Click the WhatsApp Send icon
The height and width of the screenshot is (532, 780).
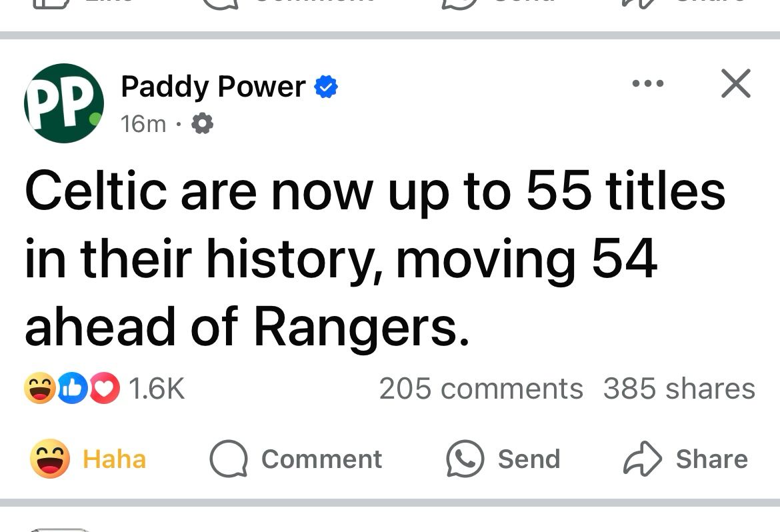click(465, 459)
